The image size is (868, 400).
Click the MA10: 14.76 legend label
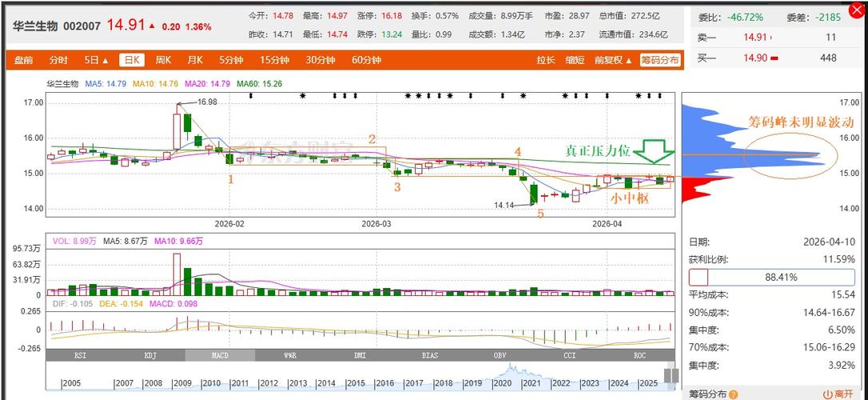click(x=154, y=84)
